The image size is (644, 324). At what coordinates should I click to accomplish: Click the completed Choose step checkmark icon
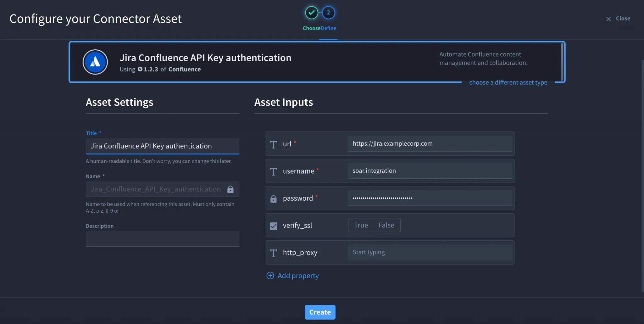pos(311,13)
